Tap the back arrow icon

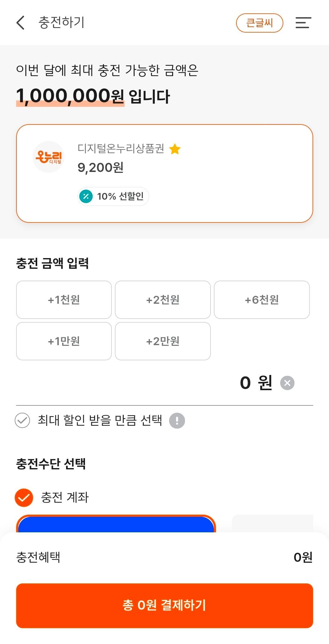[x=20, y=23]
